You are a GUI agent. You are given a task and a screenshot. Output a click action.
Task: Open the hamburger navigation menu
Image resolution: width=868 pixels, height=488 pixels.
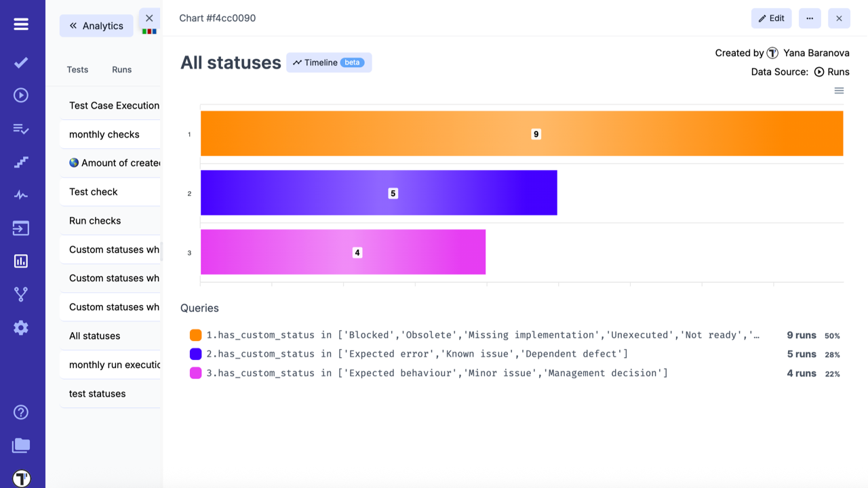tap(21, 23)
